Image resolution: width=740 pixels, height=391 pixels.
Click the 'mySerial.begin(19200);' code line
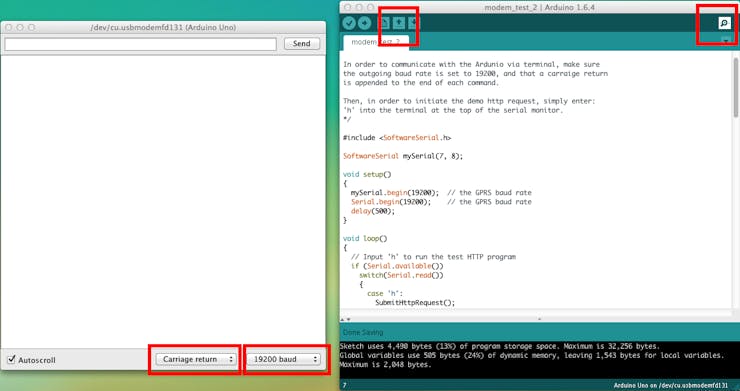coord(395,193)
